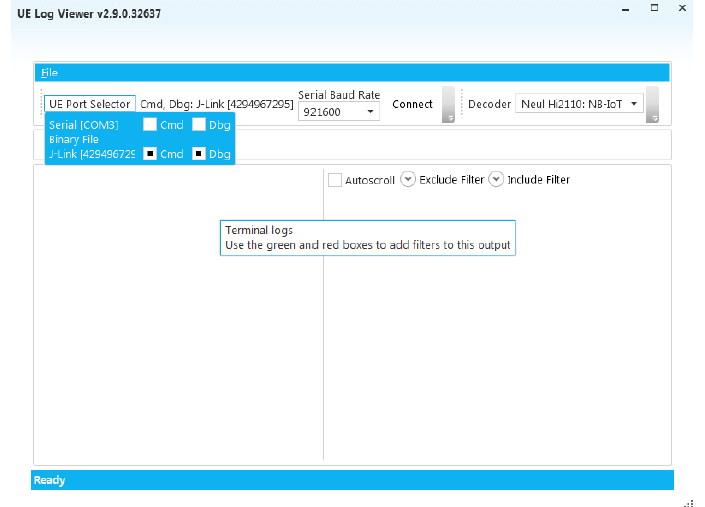Select the Serial [COM3] port entry

click(84, 125)
